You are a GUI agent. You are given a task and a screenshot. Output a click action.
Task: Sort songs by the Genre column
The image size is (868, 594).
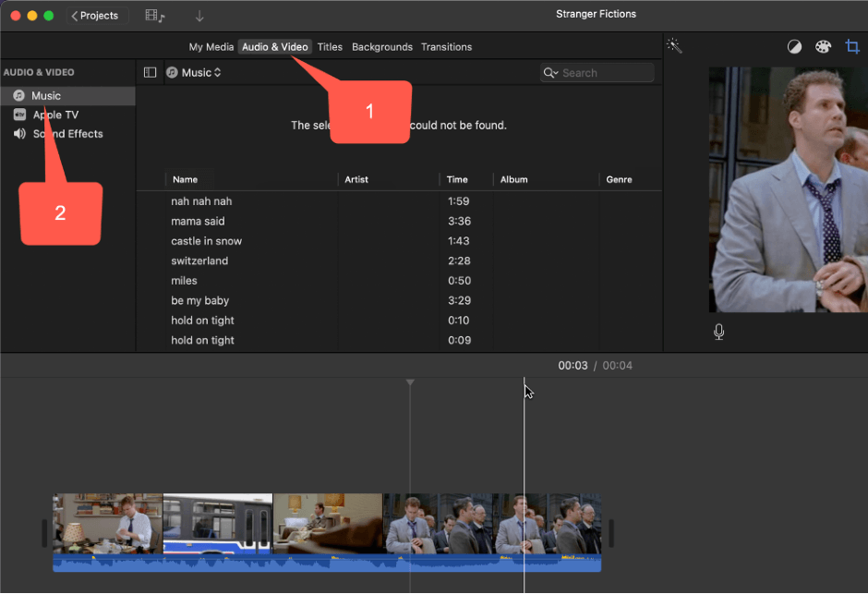(x=619, y=179)
